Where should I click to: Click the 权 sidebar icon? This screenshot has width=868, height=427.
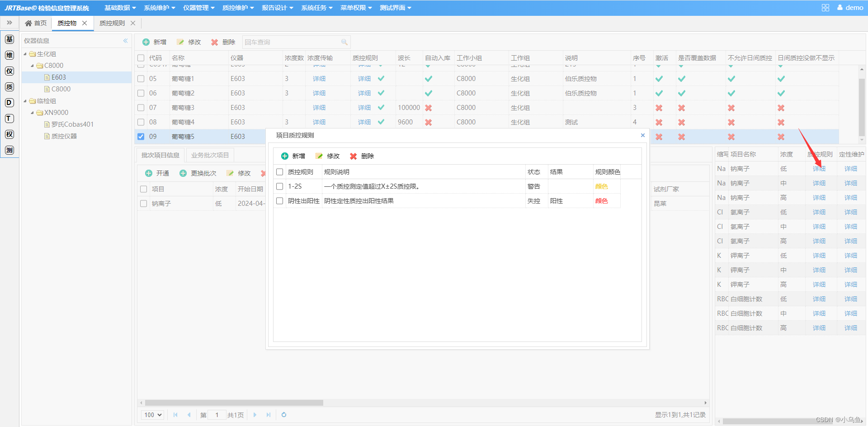(9, 134)
